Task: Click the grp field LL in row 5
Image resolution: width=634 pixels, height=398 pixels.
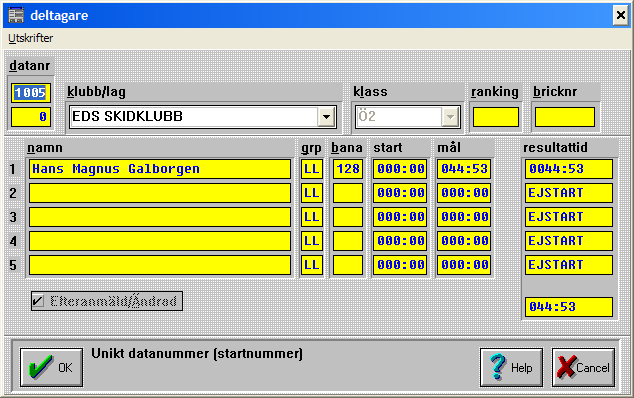Action: (x=312, y=265)
